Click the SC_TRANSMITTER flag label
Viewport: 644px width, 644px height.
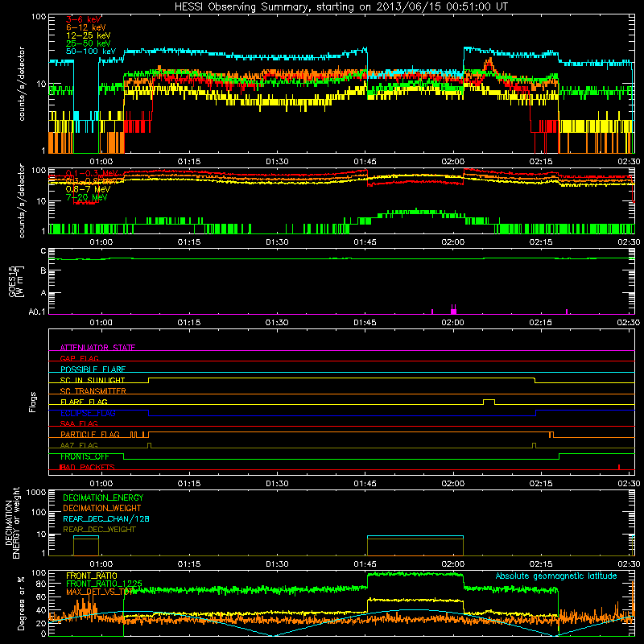(93, 390)
